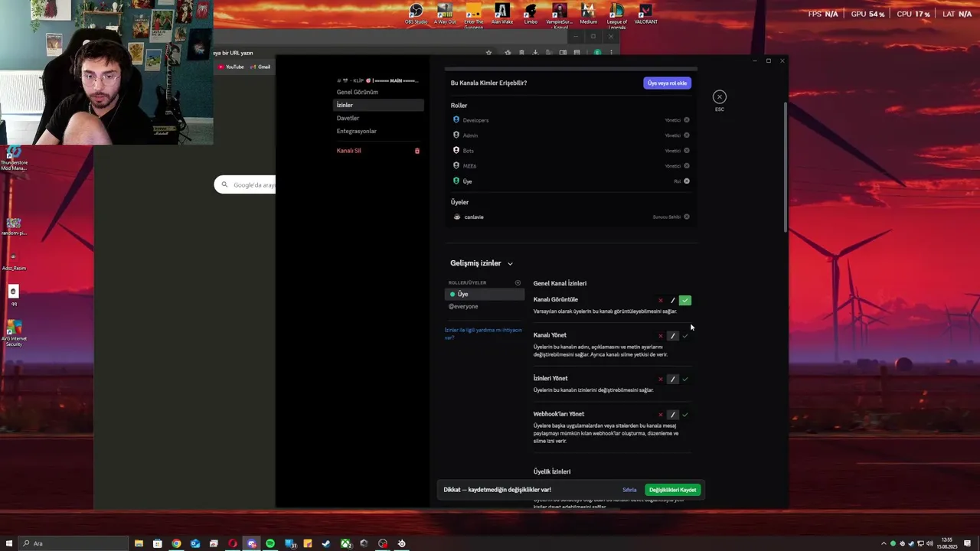Viewport: 980px width, 551px height.
Task: Open A Way Out desktop shortcut
Action: (445, 14)
